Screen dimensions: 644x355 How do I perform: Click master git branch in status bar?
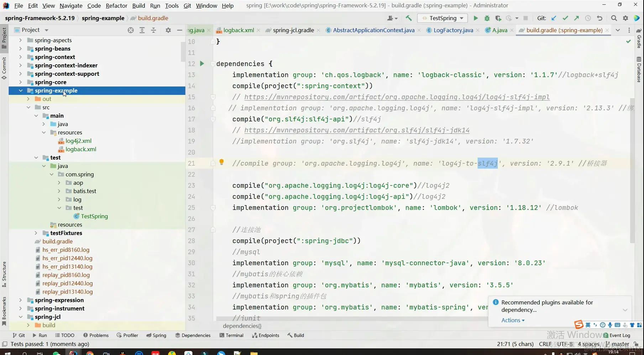(x=617, y=344)
